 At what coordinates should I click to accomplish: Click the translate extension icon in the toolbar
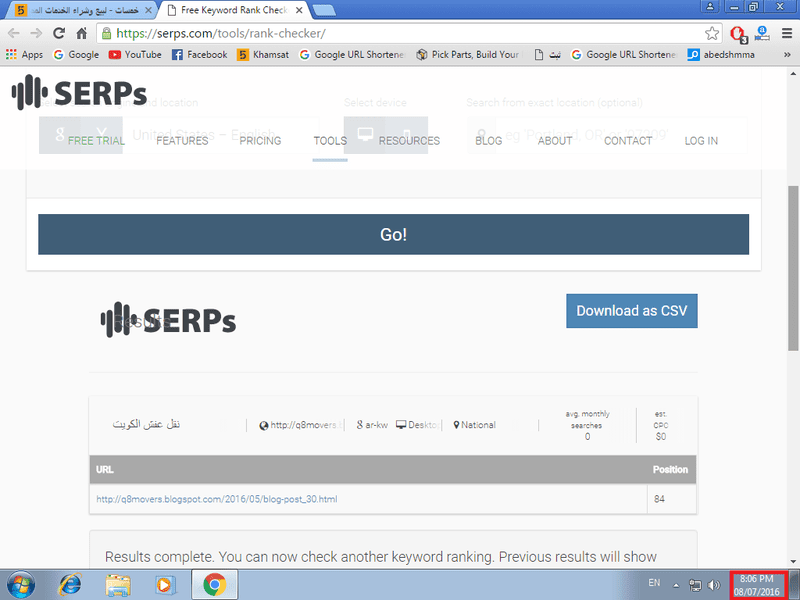click(x=762, y=34)
